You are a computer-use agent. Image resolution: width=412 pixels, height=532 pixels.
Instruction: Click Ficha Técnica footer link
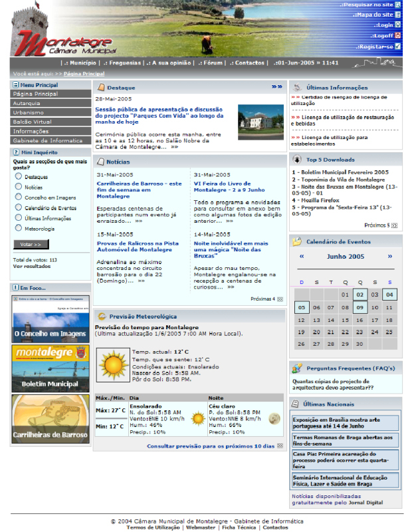tap(239, 527)
